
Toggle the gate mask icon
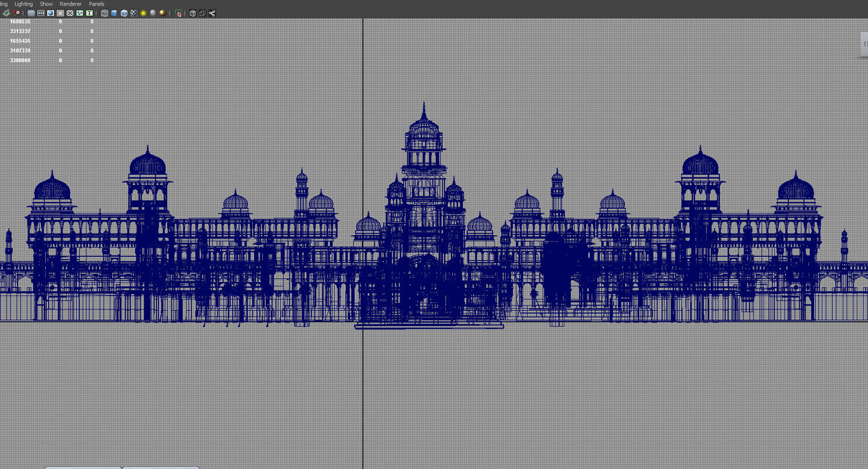click(x=60, y=13)
